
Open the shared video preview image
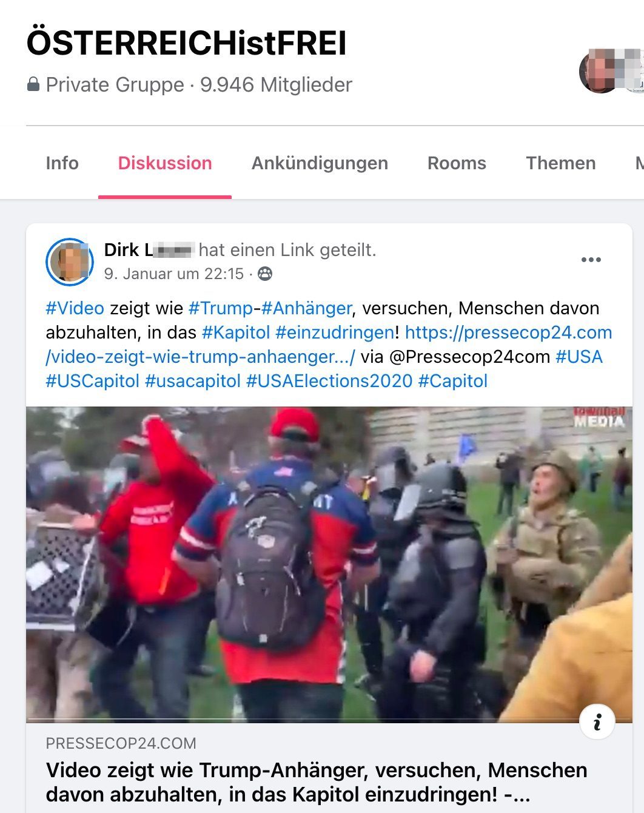(329, 564)
